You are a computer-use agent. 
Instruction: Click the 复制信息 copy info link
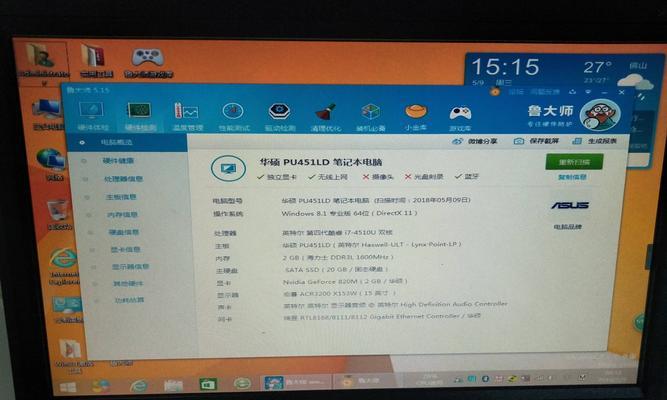pyautogui.click(x=573, y=177)
